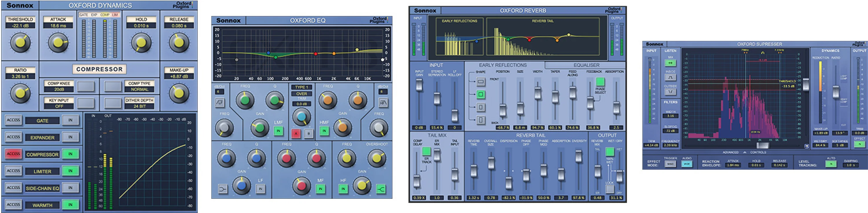The height and width of the screenshot is (213, 868).
Task: Click the Audio Wide button in SuprEsser
Action: [x=686, y=164]
